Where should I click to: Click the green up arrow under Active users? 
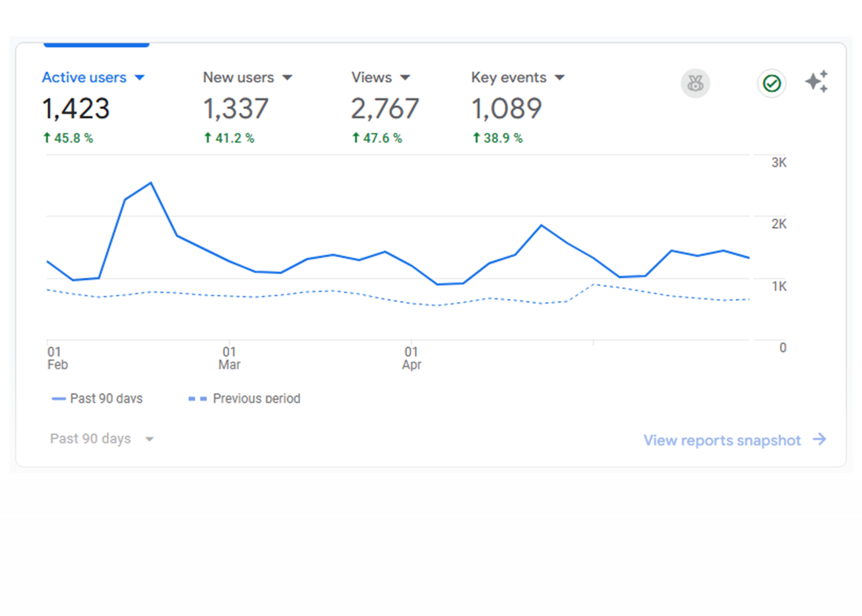tap(46, 137)
